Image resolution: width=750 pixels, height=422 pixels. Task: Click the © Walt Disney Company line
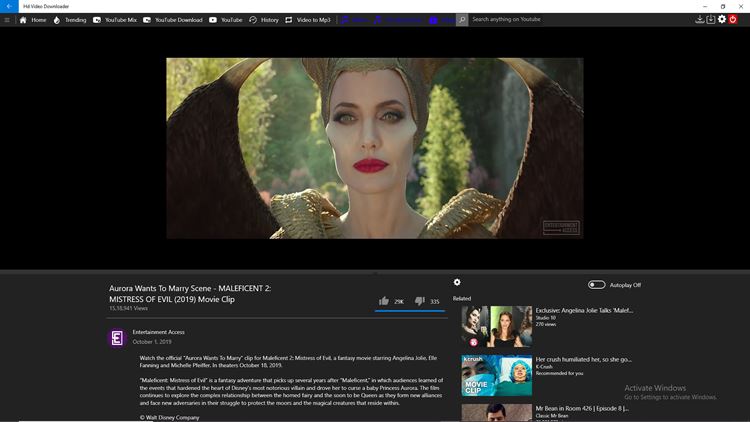pyautogui.click(x=169, y=418)
